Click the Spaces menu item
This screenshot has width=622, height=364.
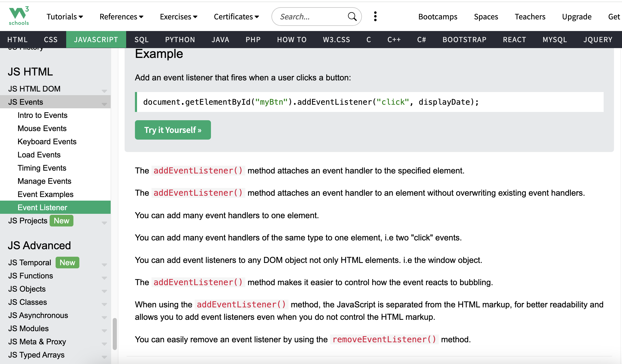[486, 17]
